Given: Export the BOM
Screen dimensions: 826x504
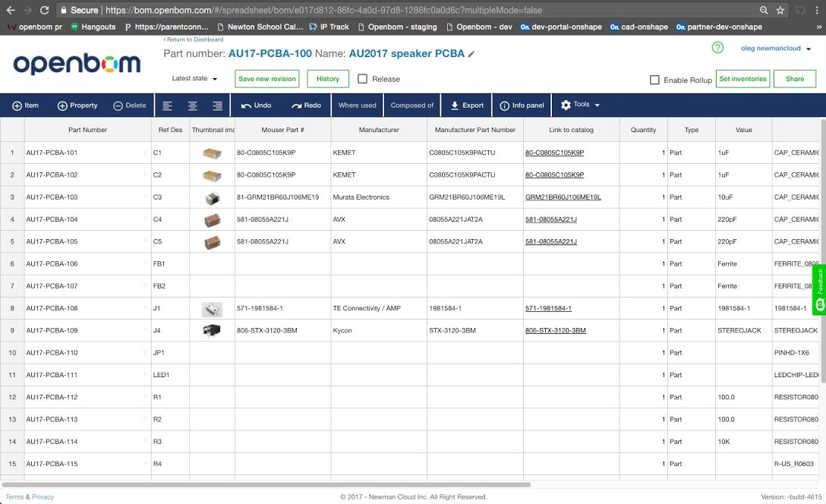Looking at the screenshot, I should point(467,106).
